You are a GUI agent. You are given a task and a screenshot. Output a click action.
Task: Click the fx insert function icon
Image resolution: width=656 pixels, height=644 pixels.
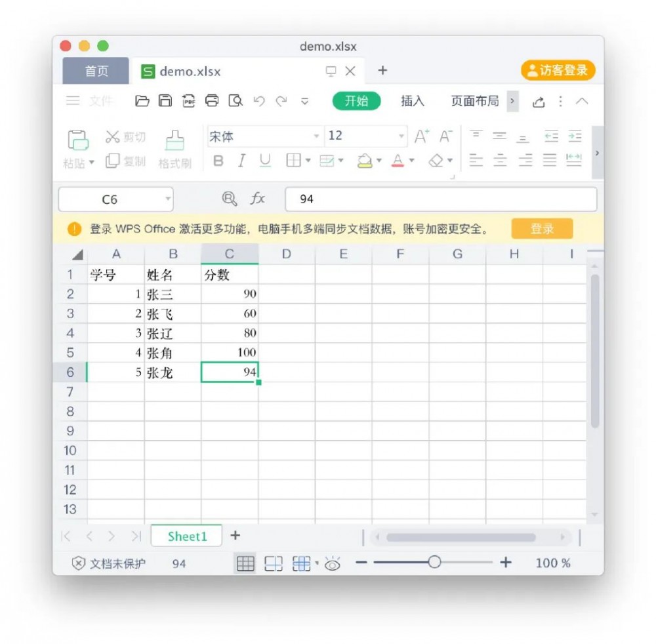click(x=256, y=199)
